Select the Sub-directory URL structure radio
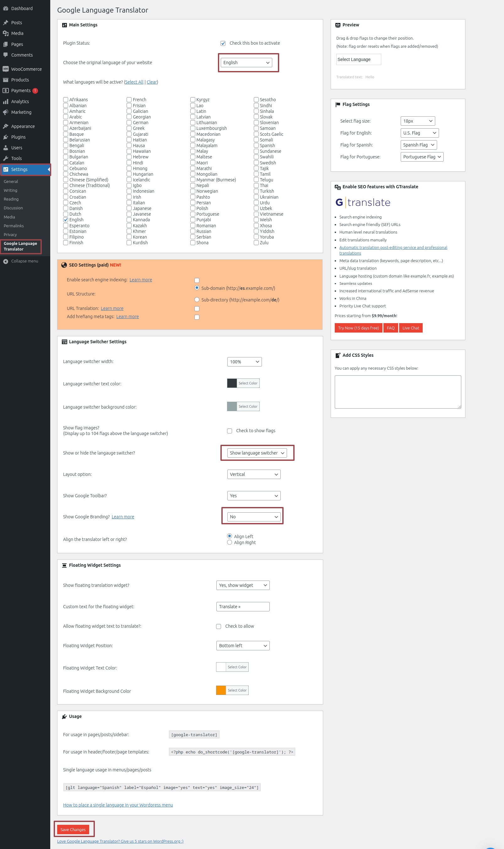The height and width of the screenshot is (849, 504). [197, 300]
